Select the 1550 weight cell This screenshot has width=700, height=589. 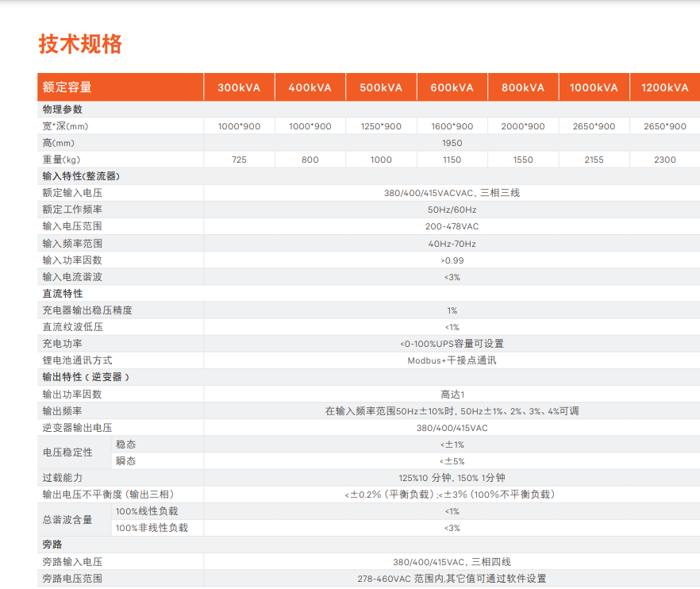pos(523,160)
